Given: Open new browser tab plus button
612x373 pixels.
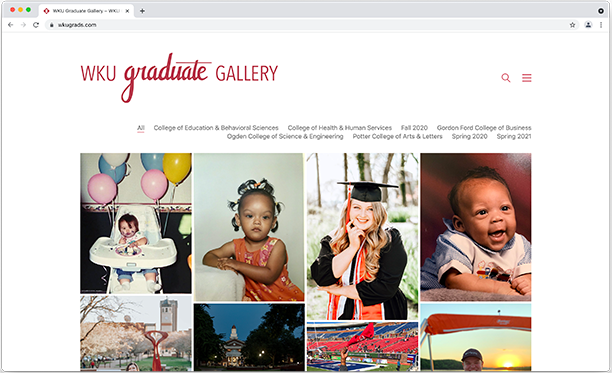Looking at the screenshot, I should pos(142,11).
